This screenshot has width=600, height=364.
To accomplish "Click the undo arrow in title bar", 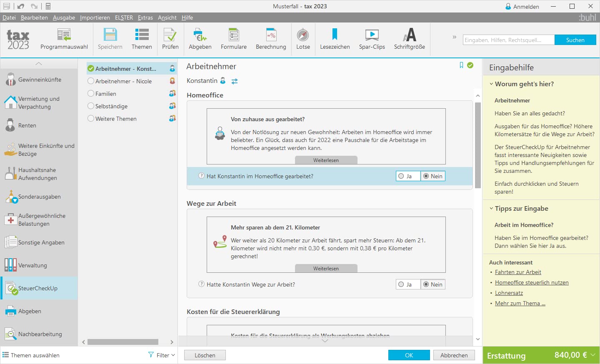I will tap(21, 6).
